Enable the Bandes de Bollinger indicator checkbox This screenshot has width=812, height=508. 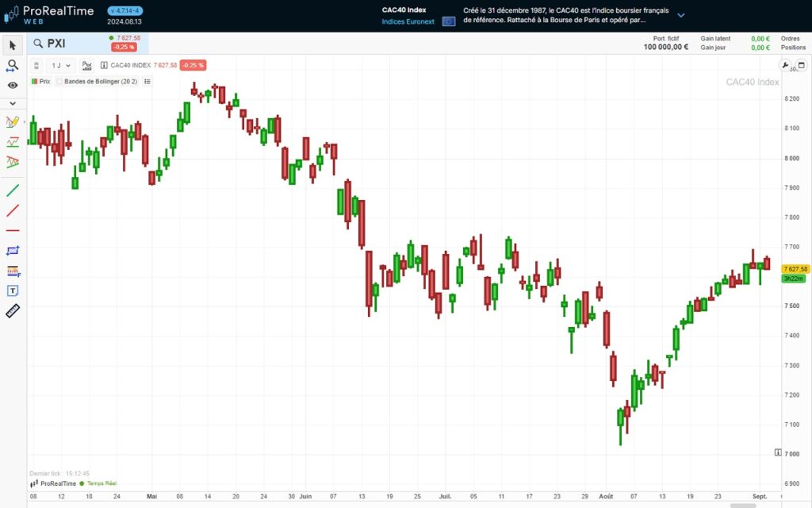pos(59,82)
